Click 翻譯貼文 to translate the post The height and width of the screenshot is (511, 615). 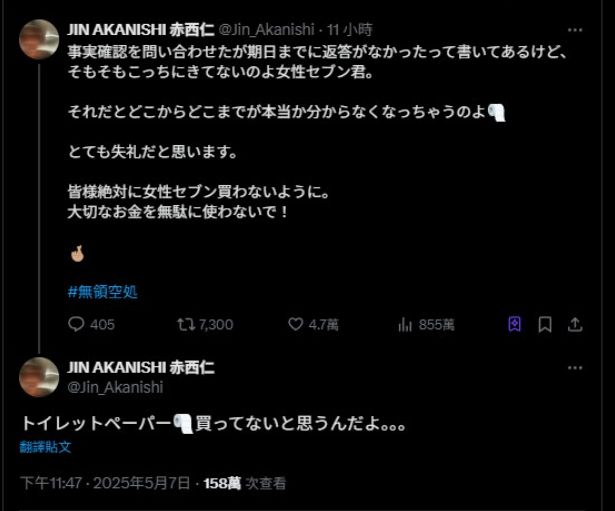pyautogui.click(x=45, y=447)
